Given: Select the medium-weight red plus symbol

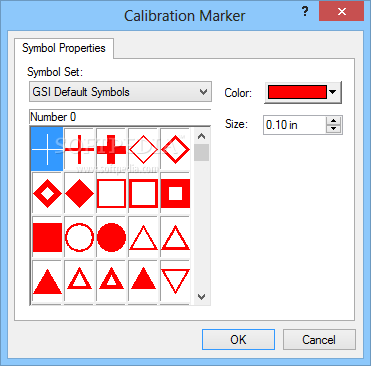Looking at the screenshot, I should 79,149.
